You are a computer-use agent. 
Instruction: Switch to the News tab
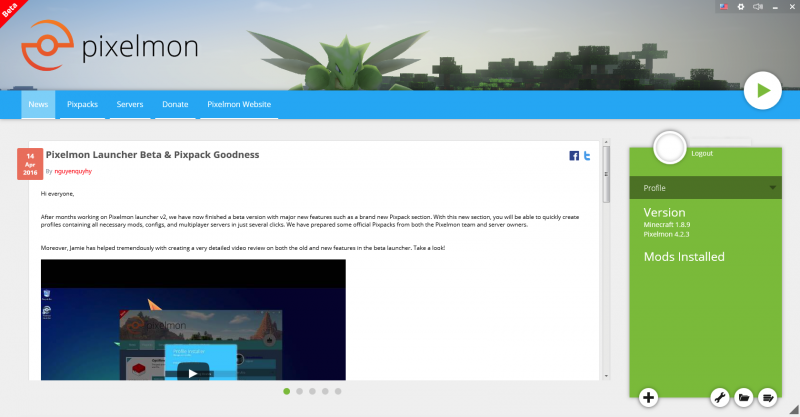point(38,105)
